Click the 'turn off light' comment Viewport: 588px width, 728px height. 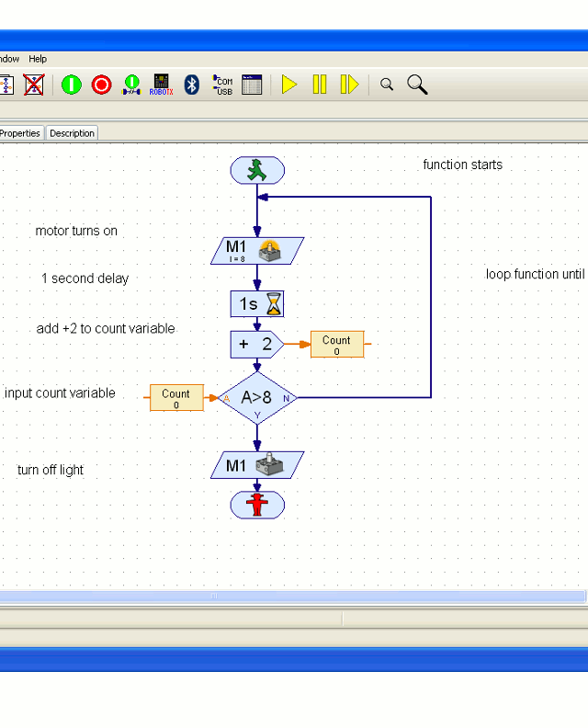pos(51,470)
